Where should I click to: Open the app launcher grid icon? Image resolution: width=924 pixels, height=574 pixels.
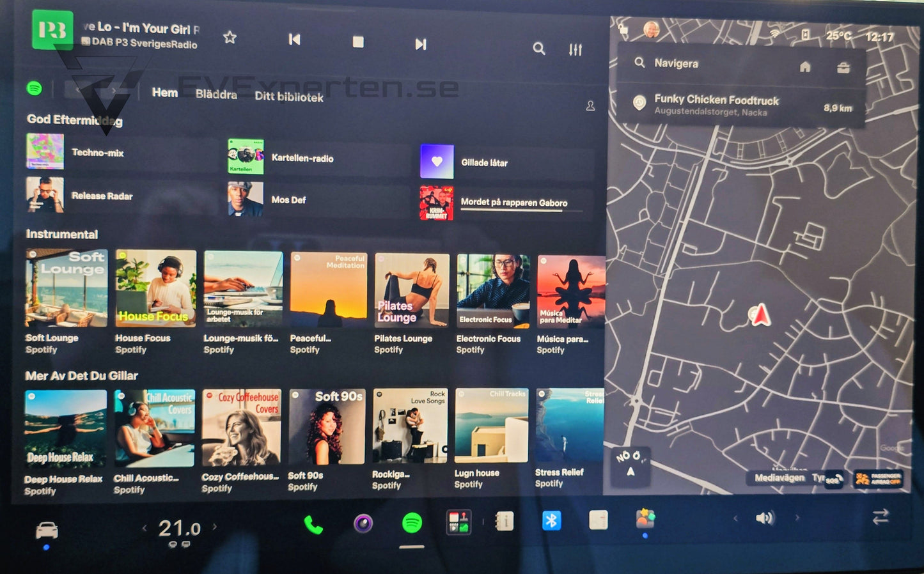tap(458, 522)
